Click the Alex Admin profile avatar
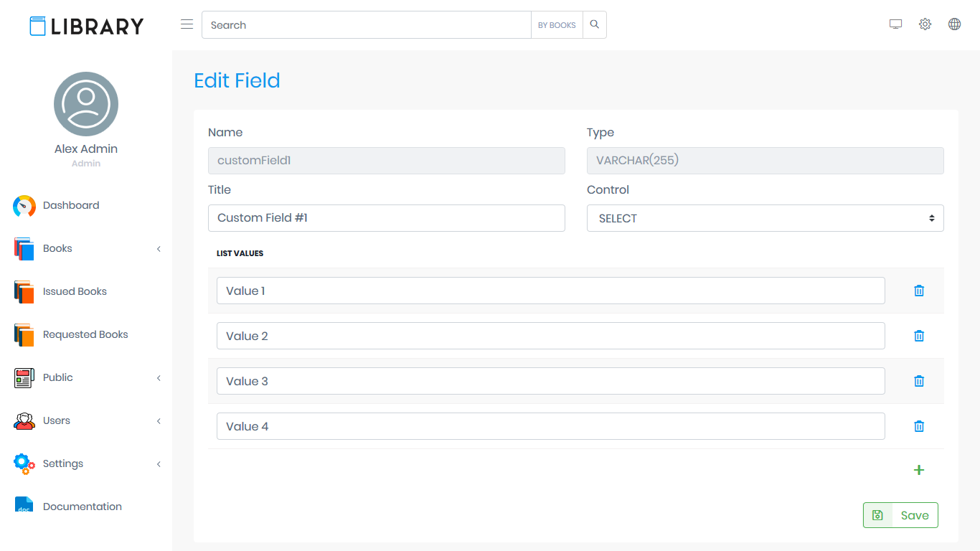 [x=86, y=104]
